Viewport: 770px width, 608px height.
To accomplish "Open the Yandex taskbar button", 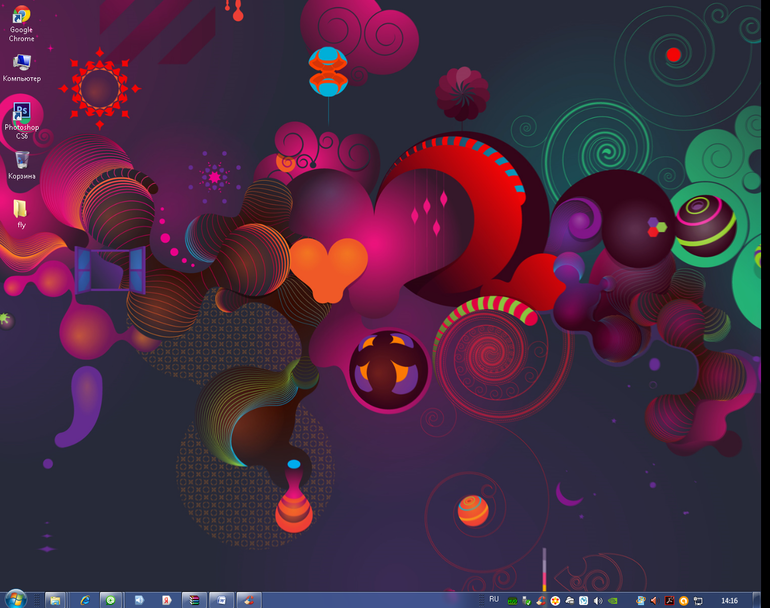I will 165,600.
